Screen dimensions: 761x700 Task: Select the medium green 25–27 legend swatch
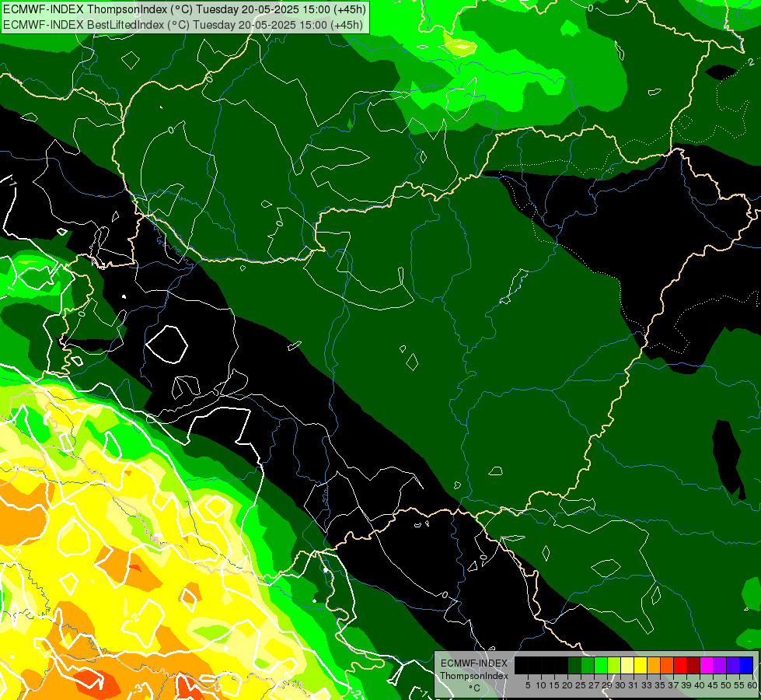[x=588, y=665]
